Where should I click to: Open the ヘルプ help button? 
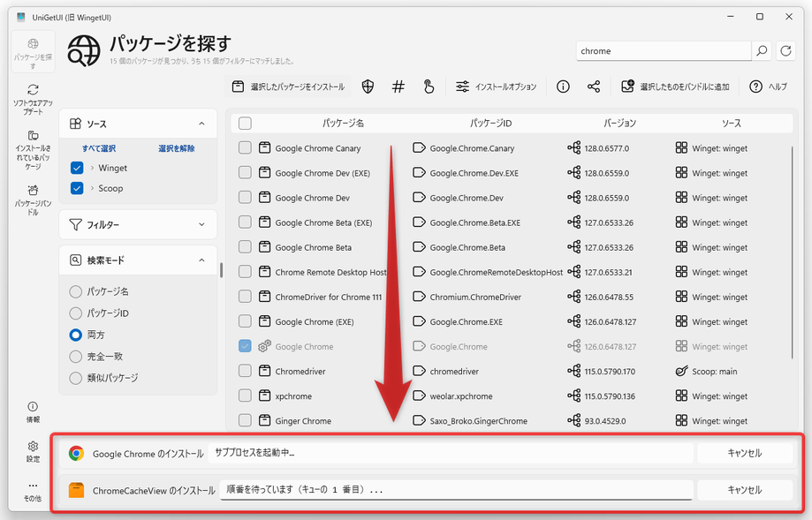(x=768, y=87)
